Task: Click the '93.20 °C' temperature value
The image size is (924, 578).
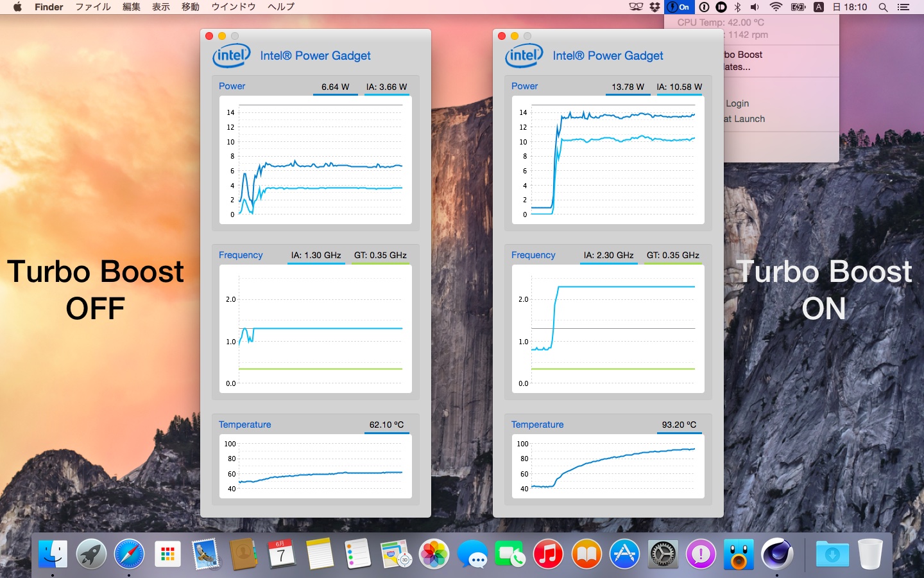Action: tap(680, 425)
